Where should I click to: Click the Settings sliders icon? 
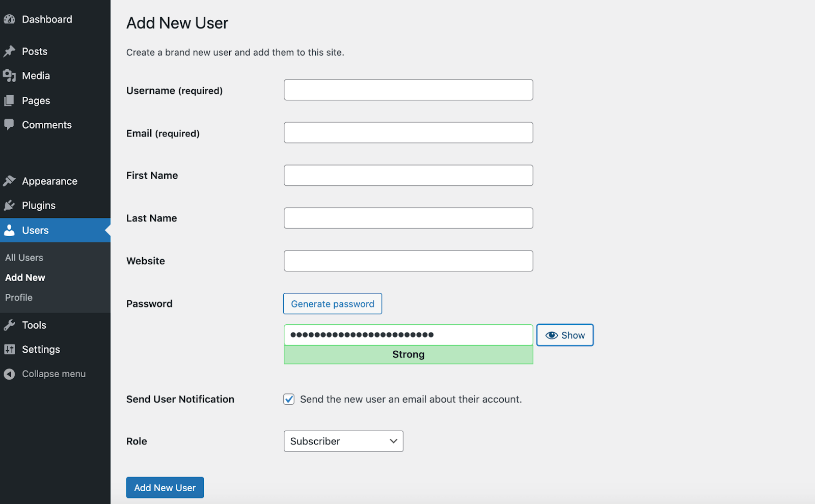click(x=10, y=349)
